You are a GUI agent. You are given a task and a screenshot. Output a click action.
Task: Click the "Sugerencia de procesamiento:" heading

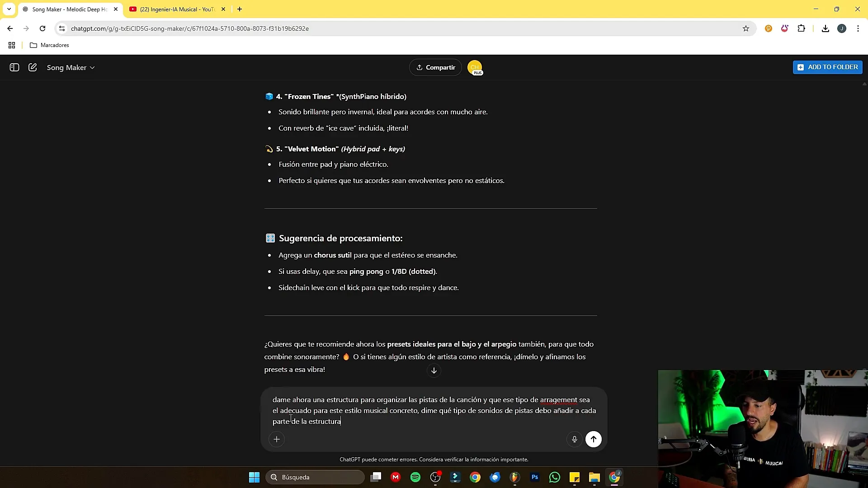point(340,238)
